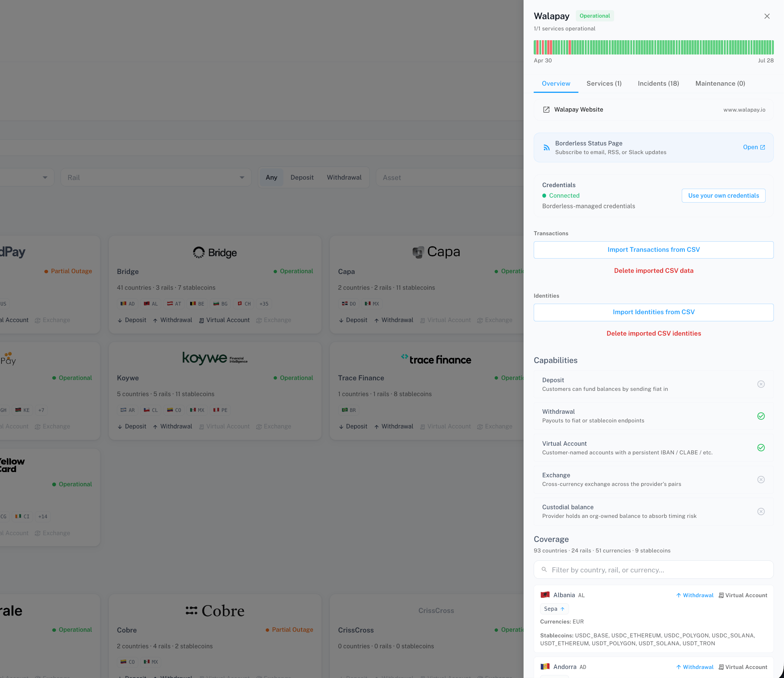
Task: Click Capa card Exchange label
Action: pyautogui.click(x=495, y=320)
